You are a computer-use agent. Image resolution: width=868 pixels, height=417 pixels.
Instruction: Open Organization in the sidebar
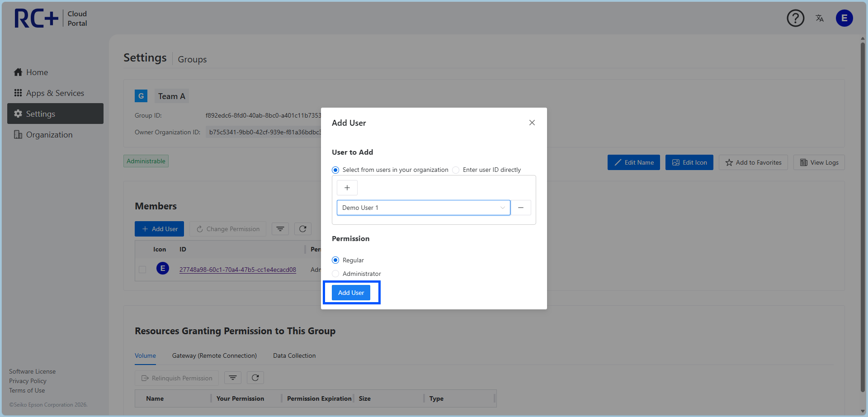[x=55, y=135]
